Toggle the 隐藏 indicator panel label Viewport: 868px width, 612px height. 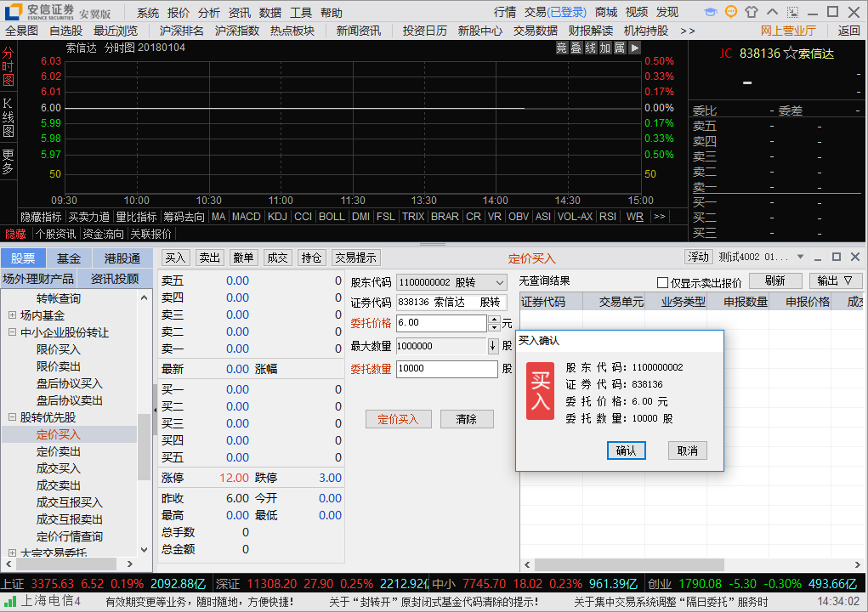coord(15,234)
